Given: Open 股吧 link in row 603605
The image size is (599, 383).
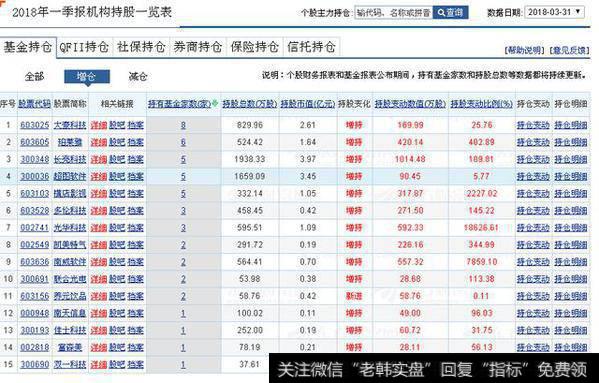Looking at the screenshot, I should tap(117, 142).
